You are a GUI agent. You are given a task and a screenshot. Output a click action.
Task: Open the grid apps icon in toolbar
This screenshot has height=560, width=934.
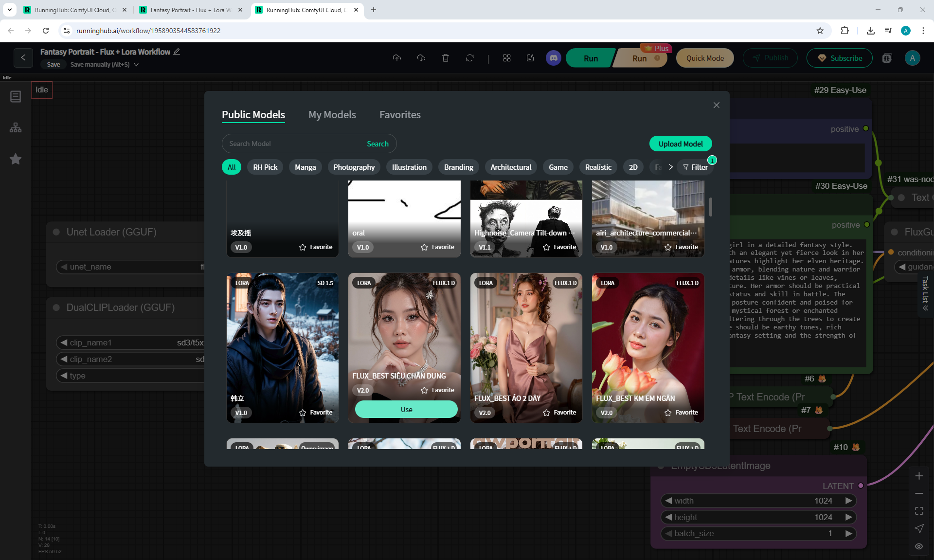[506, 58]
